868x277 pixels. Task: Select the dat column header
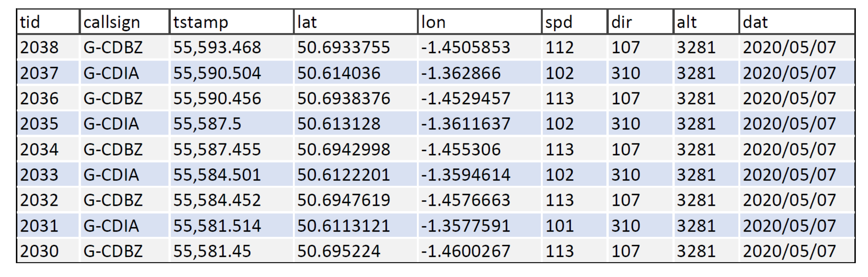797,22
